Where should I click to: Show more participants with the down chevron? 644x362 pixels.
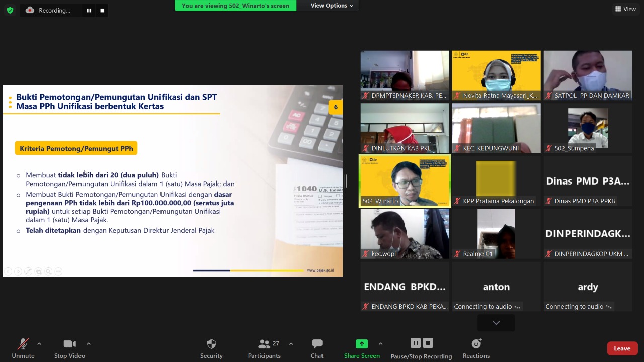pos(496,323)
